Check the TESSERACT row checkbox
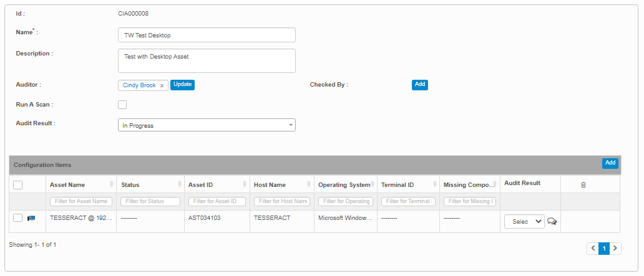The width and height of the screenshot is (644, 276). tap(17, 218)
